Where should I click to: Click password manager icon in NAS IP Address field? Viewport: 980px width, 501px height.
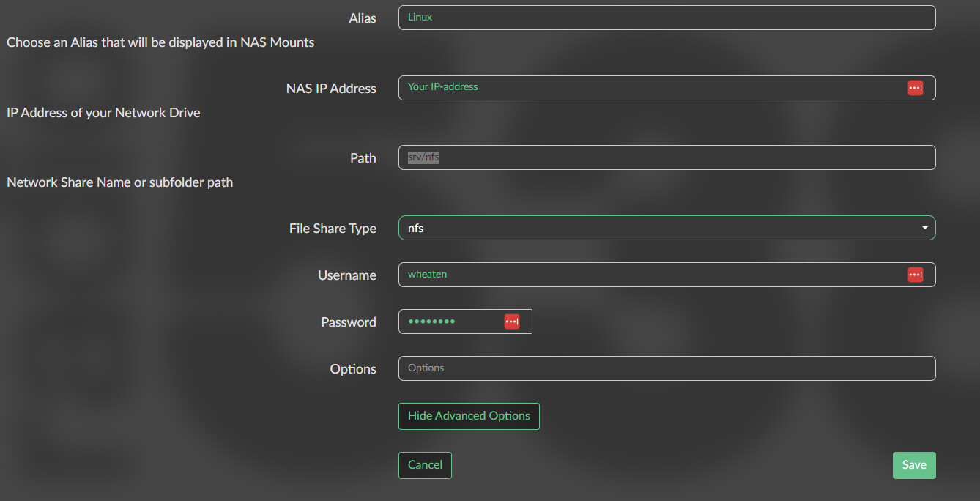(915, 88)
